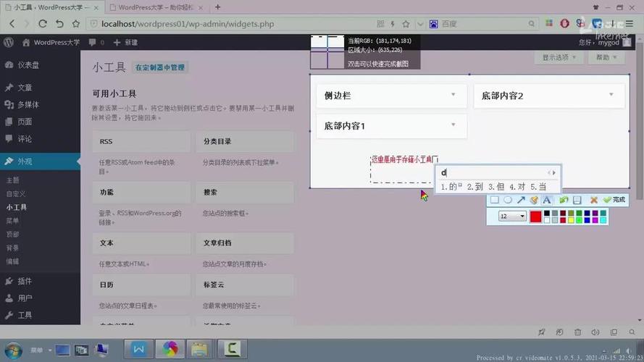Viewport: 644px width, 362px height.
Task: Click the 搜索 available widget
Action: pyautogui.click(x=245, y=192)
